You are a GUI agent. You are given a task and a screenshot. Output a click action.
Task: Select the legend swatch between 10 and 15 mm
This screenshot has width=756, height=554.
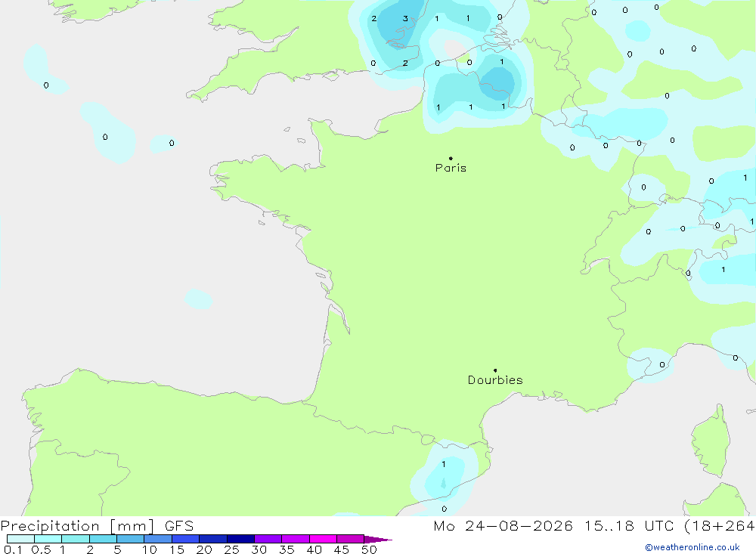point(158,539)
